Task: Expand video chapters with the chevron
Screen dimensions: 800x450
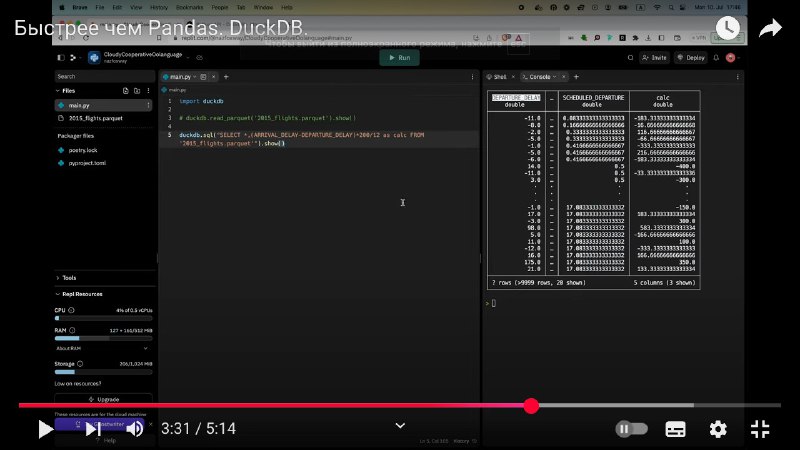Action: tap(400, 426)
